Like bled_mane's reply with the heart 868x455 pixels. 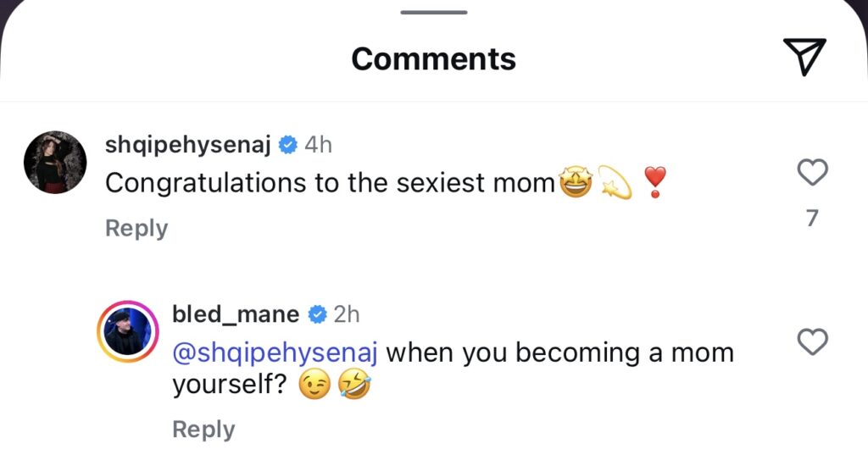[x=813, y=342]
